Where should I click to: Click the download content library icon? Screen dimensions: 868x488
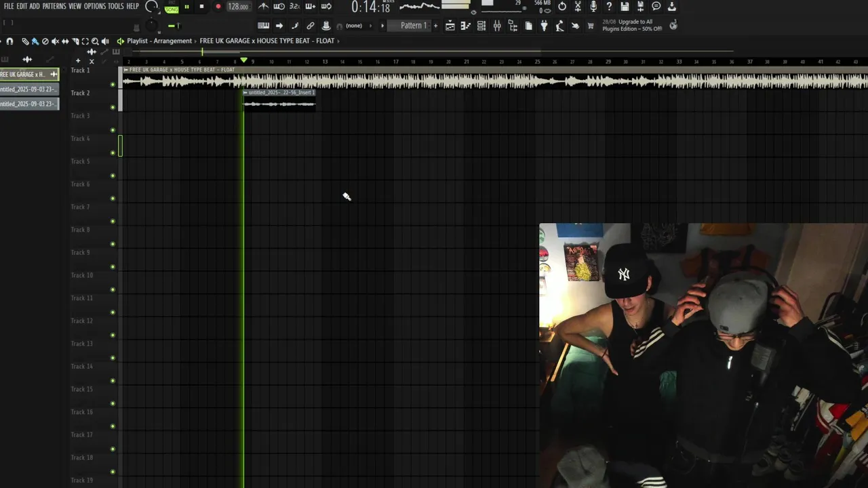click(672, 7)
